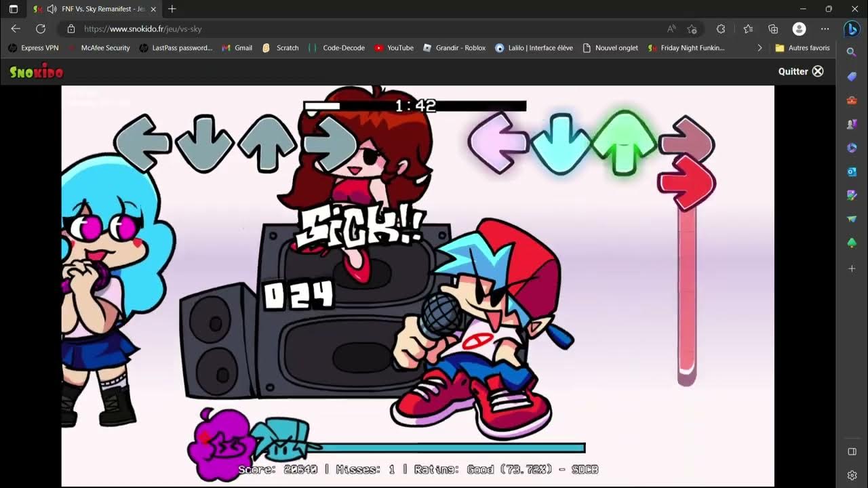Click the opponent's grey left arrow
The height and width of the screenshot is (488, 868).
point(142,143)
